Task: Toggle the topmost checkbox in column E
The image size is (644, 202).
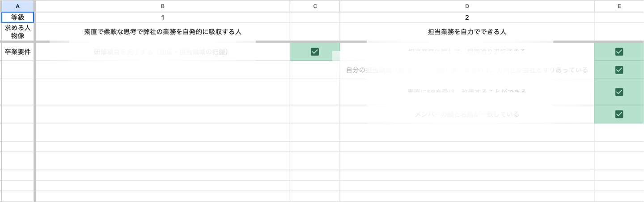Action: (x=619, y=52)
